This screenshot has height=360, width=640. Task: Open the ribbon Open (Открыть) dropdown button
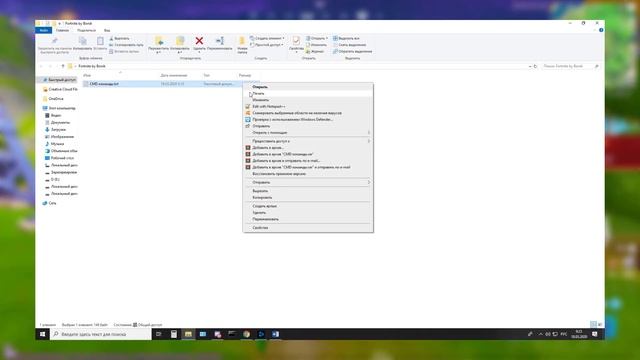click(317, 38)
